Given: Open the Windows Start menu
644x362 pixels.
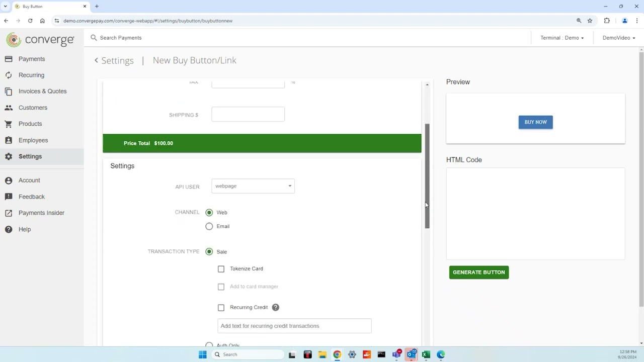Looking at the screenshot, I should coord(203,354).
